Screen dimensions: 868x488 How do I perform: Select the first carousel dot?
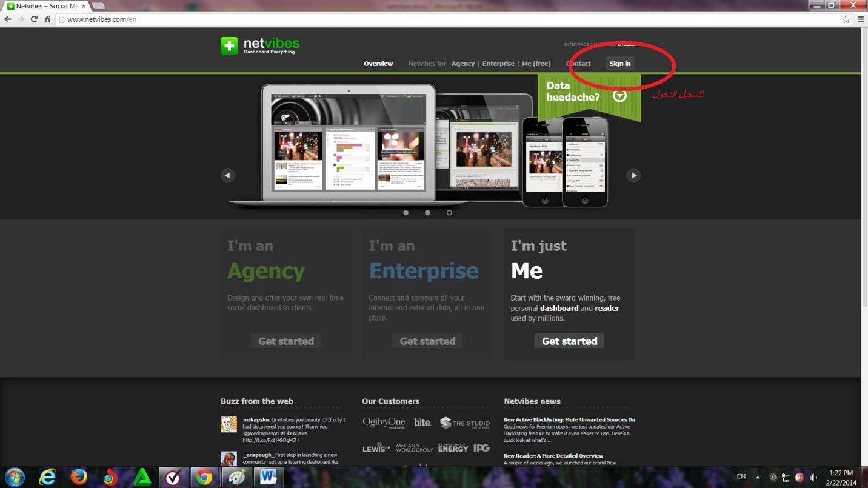406,213
